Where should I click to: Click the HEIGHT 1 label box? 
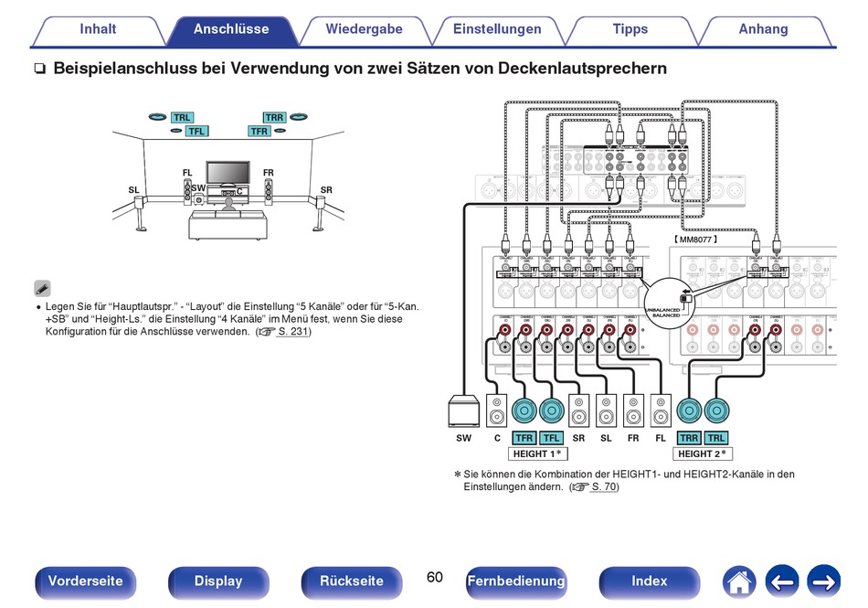[537, 454]
